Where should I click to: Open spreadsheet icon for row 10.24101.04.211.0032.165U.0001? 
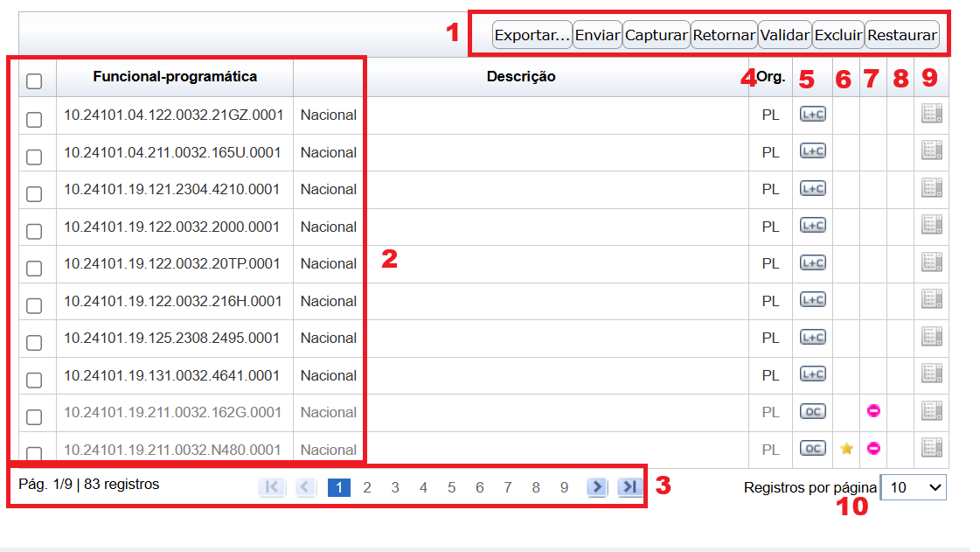coord(931,151)
